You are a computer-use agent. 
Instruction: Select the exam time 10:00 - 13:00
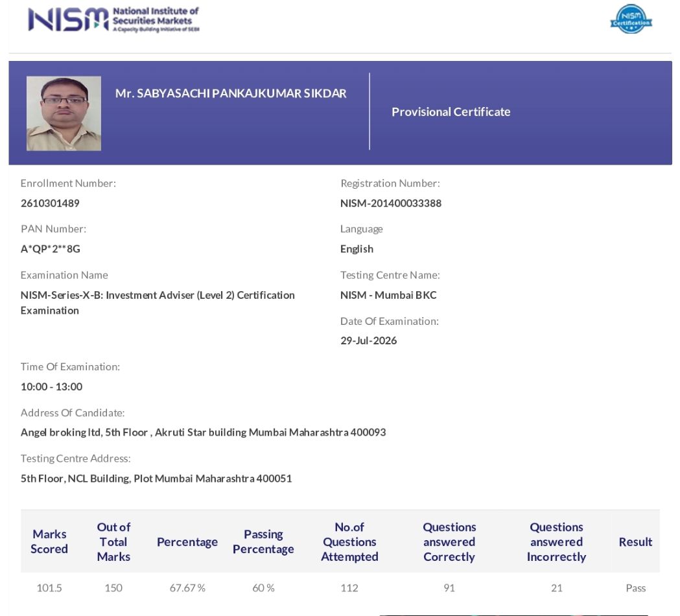(x=51, y=386)
